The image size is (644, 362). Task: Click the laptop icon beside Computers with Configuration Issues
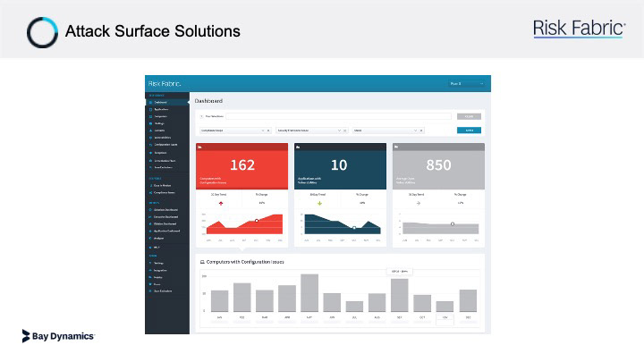[x=202, y=262]
